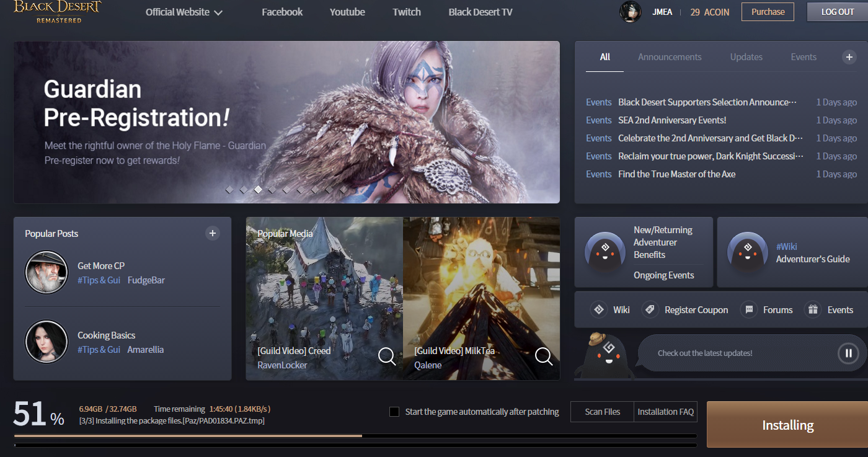Image resolution: width=868 pixels, height=457 pixels.
Task: Click the New/Returning Adventurer Benefits mascot icon
Action: (x=604, y=252)
